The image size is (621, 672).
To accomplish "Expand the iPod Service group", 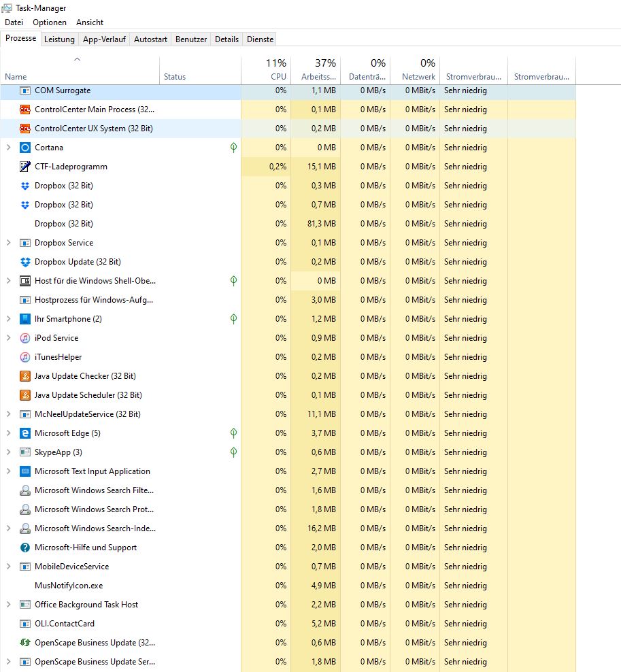I will 9,338.
